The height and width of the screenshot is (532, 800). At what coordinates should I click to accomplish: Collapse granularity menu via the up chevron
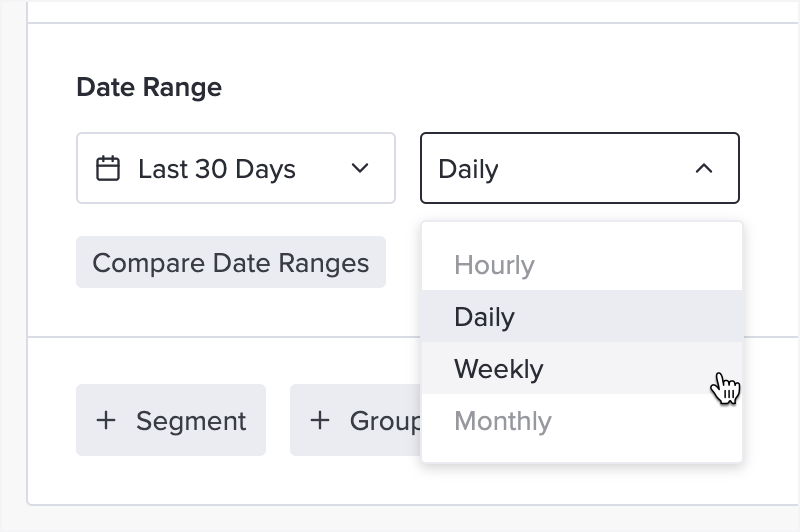point(704,168)
